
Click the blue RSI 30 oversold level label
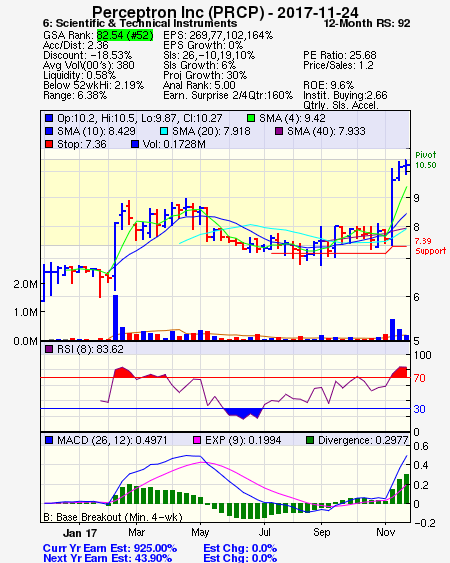(x=419, y=409)
